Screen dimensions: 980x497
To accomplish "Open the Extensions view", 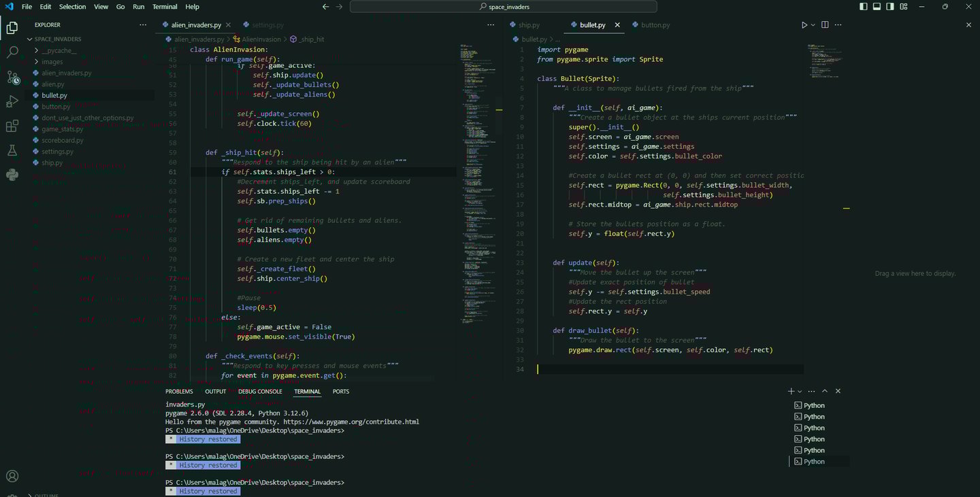I will coord(12,126).
